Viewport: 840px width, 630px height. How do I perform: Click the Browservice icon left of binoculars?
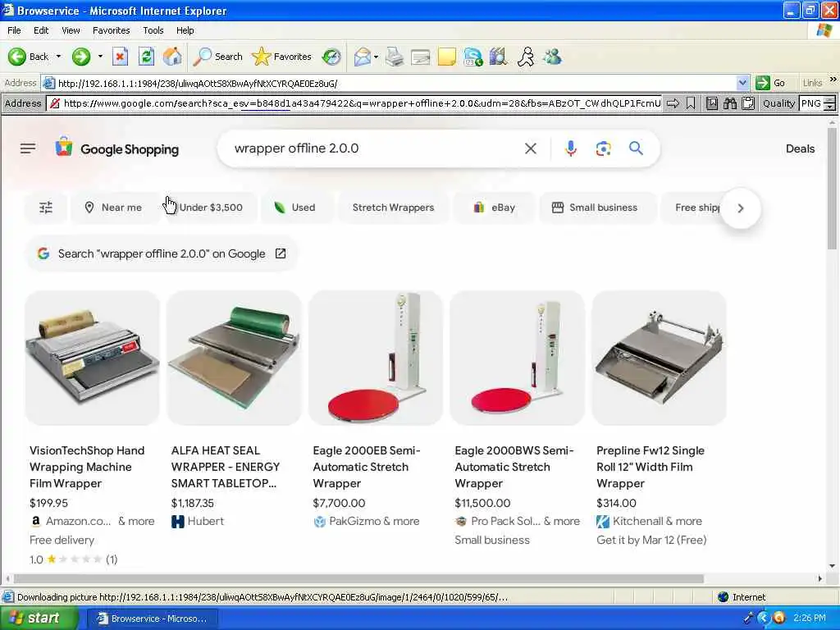coord(711,103)
